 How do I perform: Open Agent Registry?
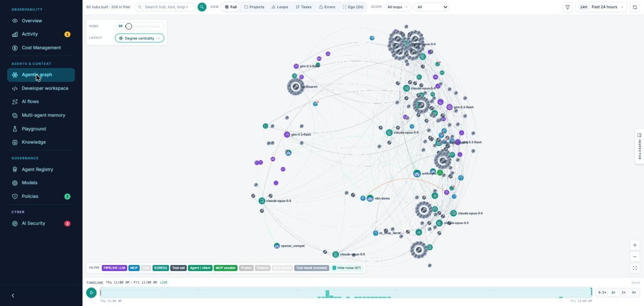point(41,169)
